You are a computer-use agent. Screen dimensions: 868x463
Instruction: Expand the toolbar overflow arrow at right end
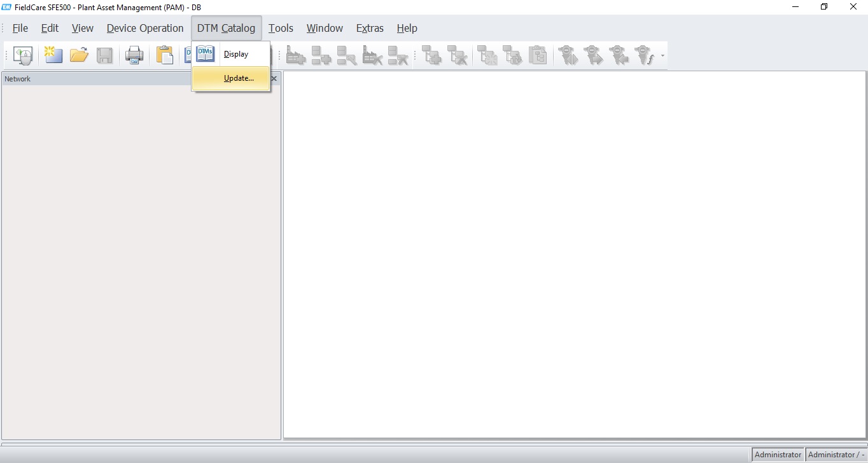[x=663, y=56]
